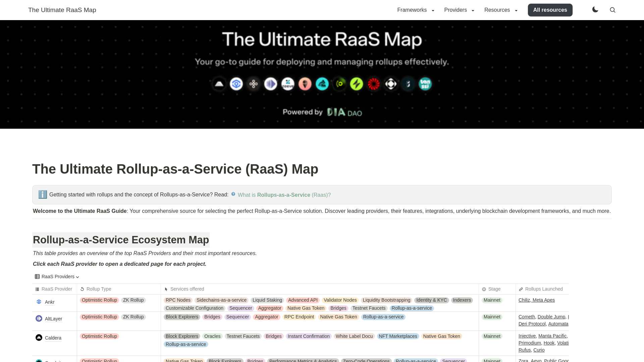This screenshot has width=644, height=362.
Task: Click the info emoji icon in callout
Action: (x=43, y=195)
